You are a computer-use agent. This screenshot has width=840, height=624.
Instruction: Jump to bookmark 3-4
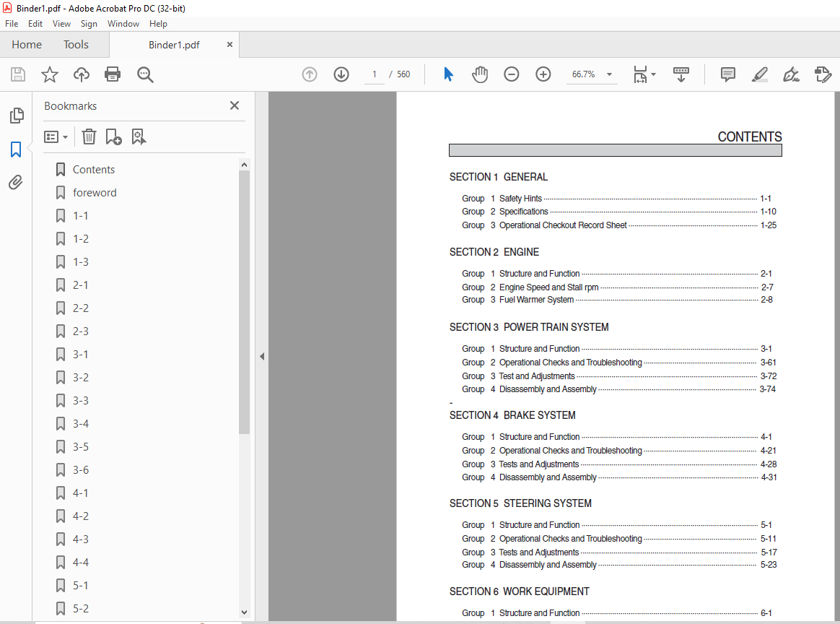[x=81, y=423]
